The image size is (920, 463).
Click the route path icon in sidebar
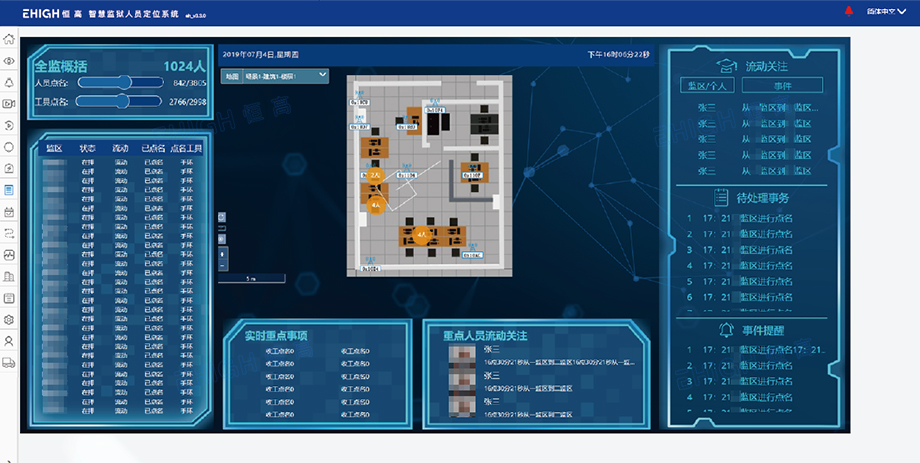[9, 234]
